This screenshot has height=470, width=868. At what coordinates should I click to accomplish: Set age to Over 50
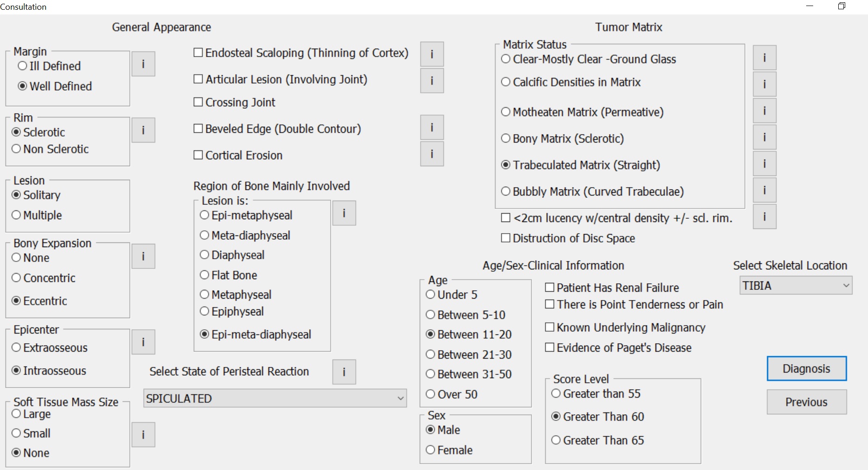point(451,394)
